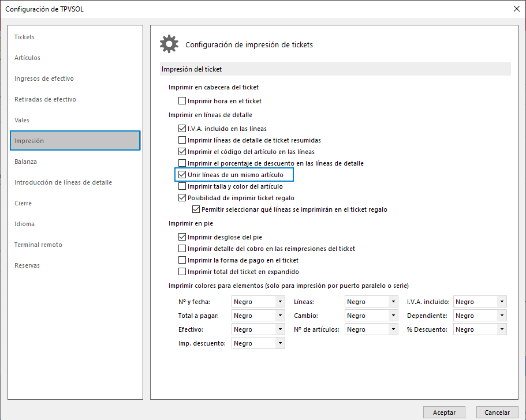Click the Impresión del ticket section header
Screen dimensions: 526x420
pos(335,69)
